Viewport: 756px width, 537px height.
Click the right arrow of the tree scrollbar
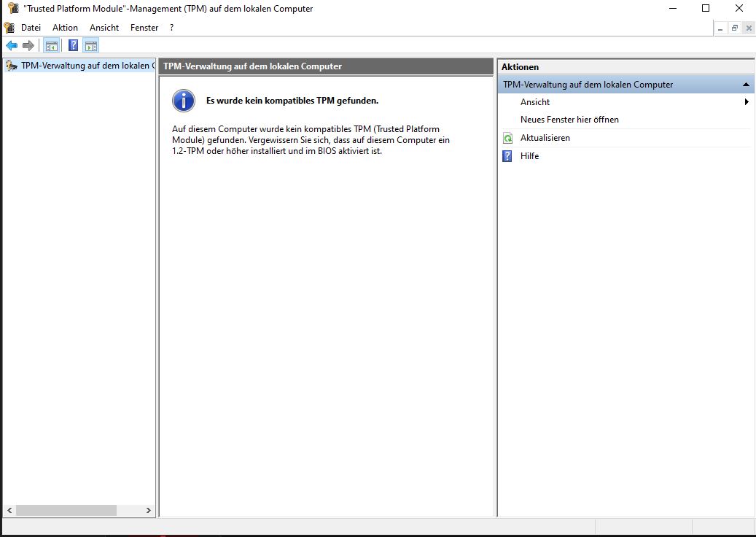click(x=148, y=510)
